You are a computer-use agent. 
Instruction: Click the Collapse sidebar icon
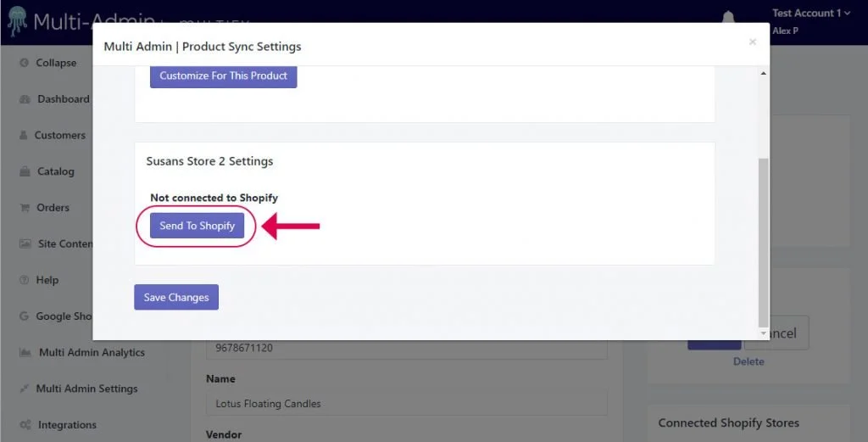pyautogui.click(x=24, y=63)
